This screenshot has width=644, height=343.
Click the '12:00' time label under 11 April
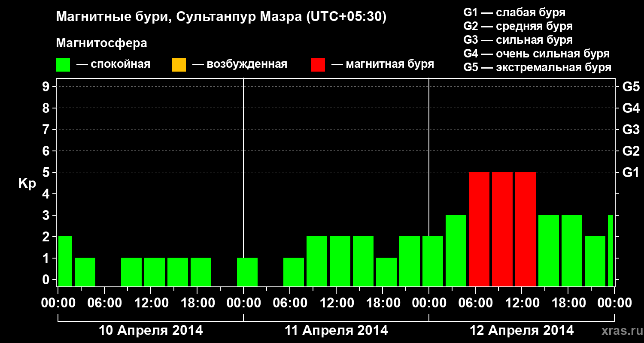coord(336,303)
